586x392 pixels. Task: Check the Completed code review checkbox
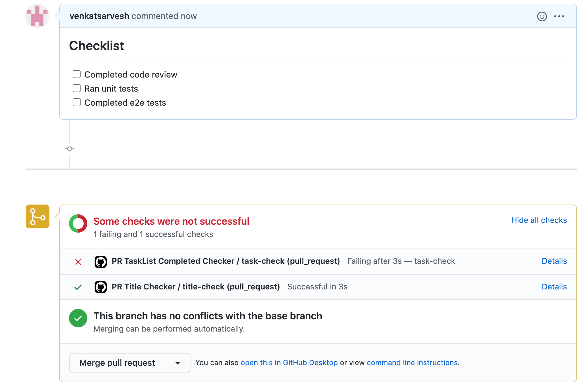tap(77, 74)
